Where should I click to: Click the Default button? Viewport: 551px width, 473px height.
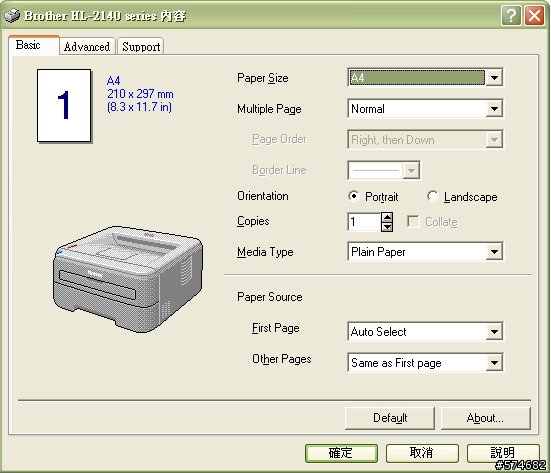tap(390, 418)
